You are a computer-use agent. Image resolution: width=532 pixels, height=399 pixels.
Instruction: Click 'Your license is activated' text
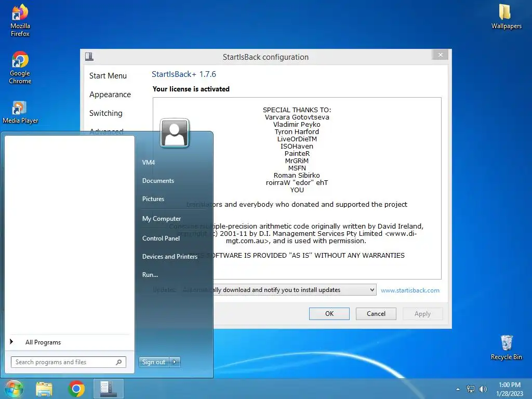[191, 89]
